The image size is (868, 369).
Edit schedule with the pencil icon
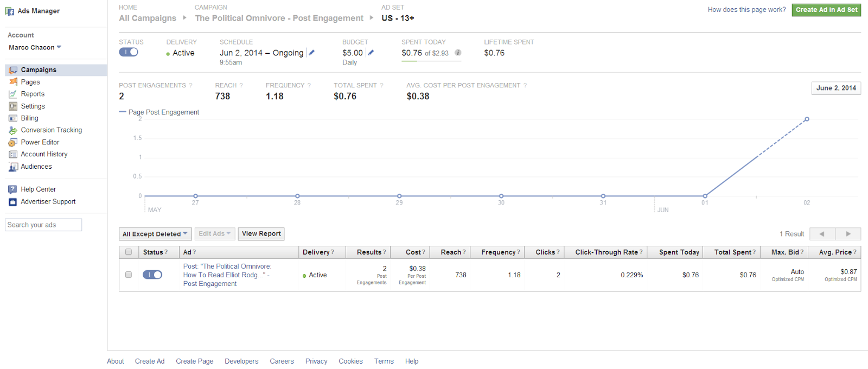(311, 53)
